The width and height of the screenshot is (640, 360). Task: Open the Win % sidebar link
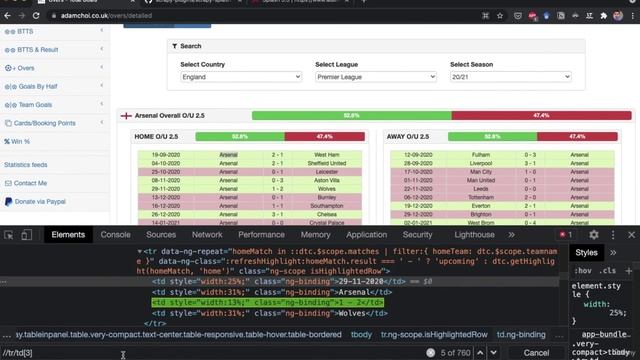click(x=17, y=142)
